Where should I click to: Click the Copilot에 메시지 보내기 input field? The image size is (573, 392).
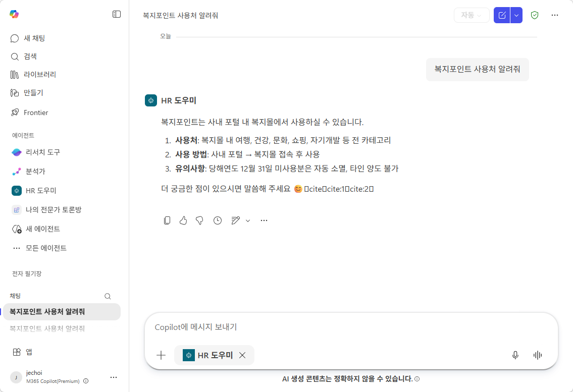pos(351,327)
